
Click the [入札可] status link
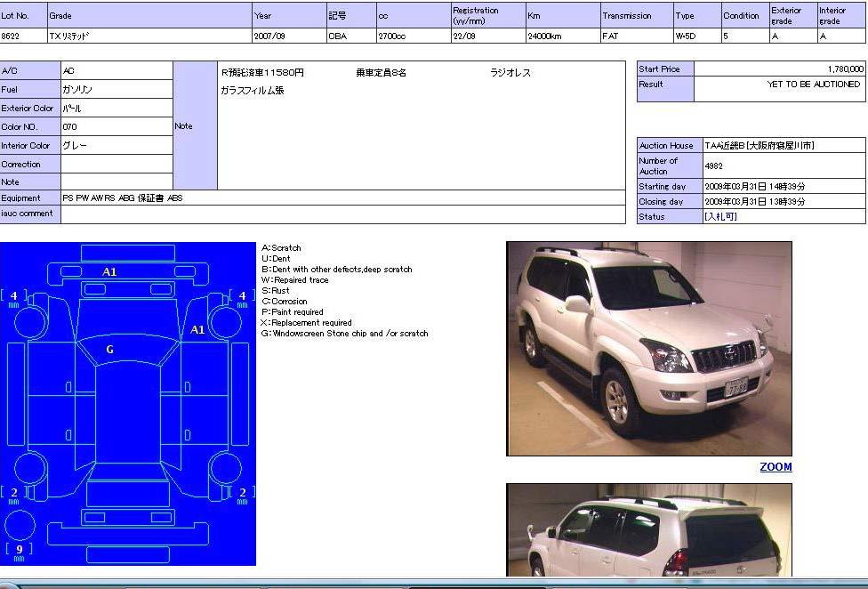(720, 216)
